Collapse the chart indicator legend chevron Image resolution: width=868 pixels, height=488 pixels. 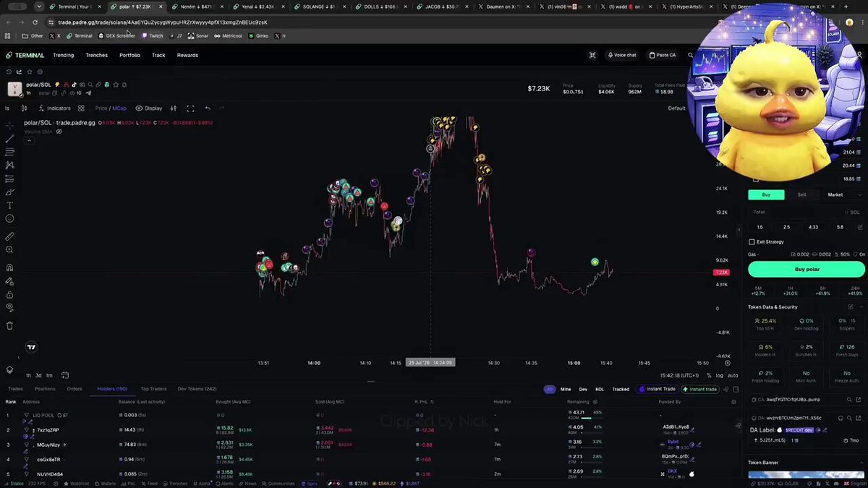[29, 140]
